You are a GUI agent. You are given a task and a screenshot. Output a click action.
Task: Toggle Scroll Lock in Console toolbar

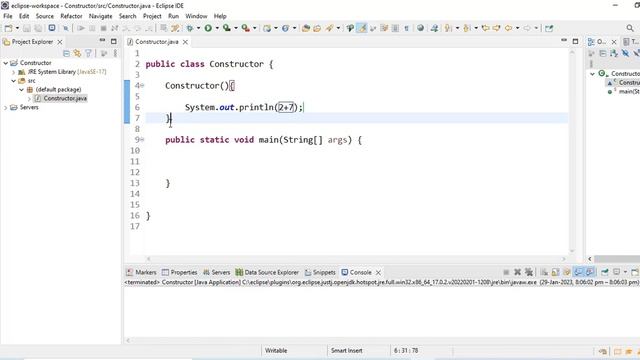tap(555, 272)
